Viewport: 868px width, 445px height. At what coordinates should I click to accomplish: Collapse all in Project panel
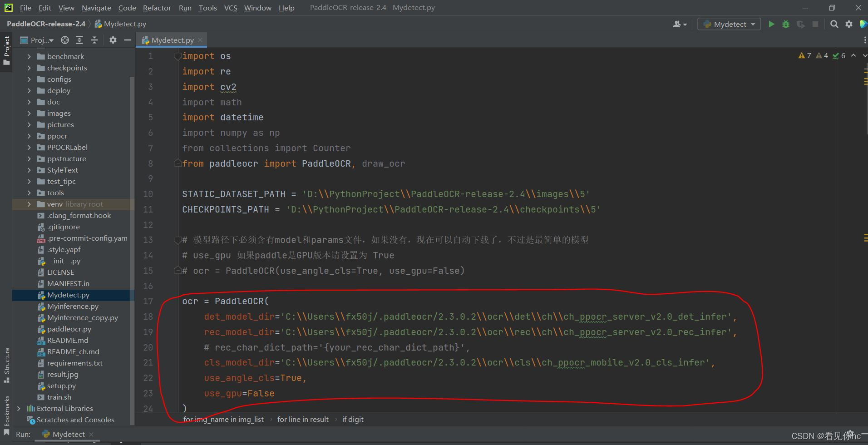94,40
